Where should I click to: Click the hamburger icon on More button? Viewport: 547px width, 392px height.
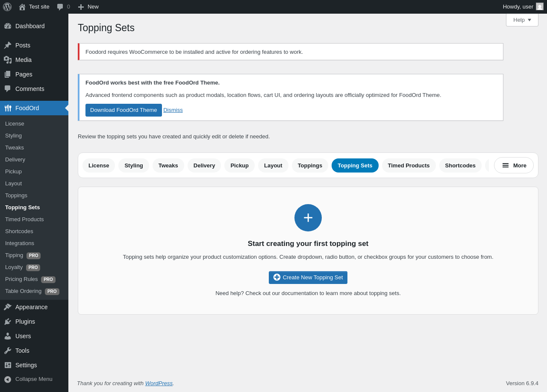tap(506, 165)
